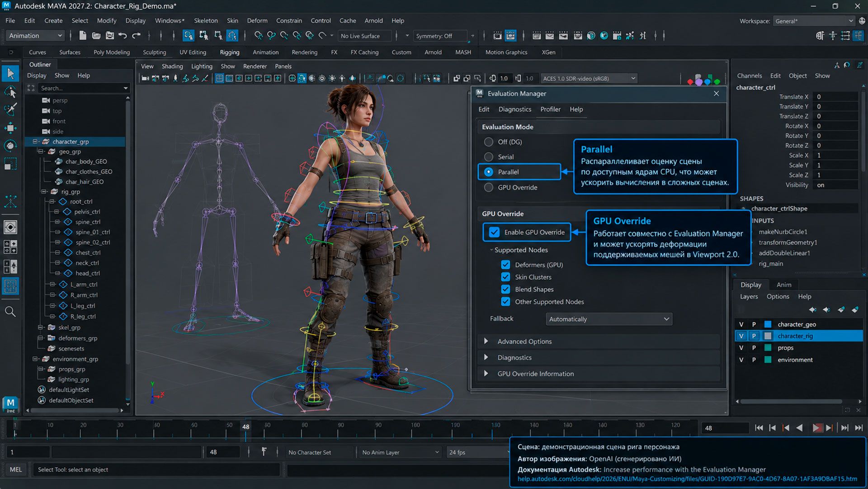Image resolution: width=868 pixels, height=489 pixels.
Task: Click the environment layer color swatch
Action: click(768, 360)
